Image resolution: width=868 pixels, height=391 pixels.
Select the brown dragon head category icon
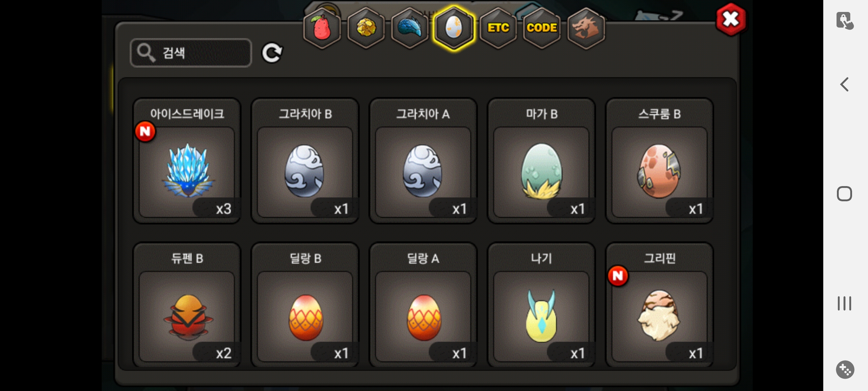click(x=586, y=28)
